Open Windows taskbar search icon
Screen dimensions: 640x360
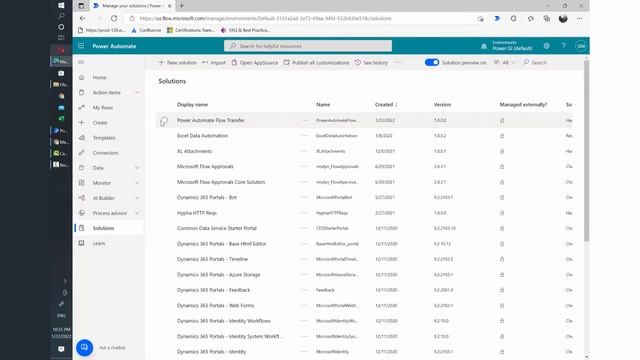click(x=61, y=16)
